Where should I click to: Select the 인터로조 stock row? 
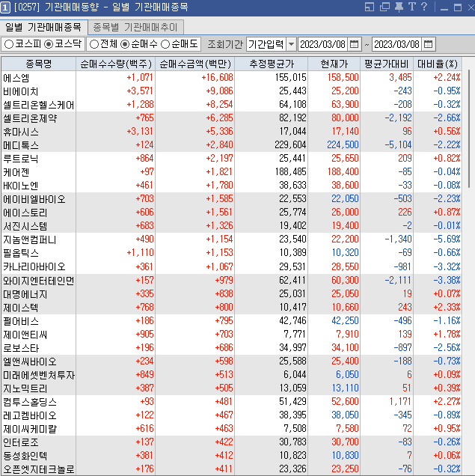click(x=232, y=442)
